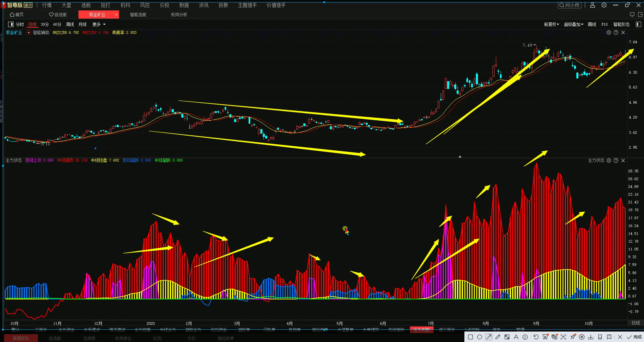Open the 新闻资讯 bottom tab

(x=21, y=338)
